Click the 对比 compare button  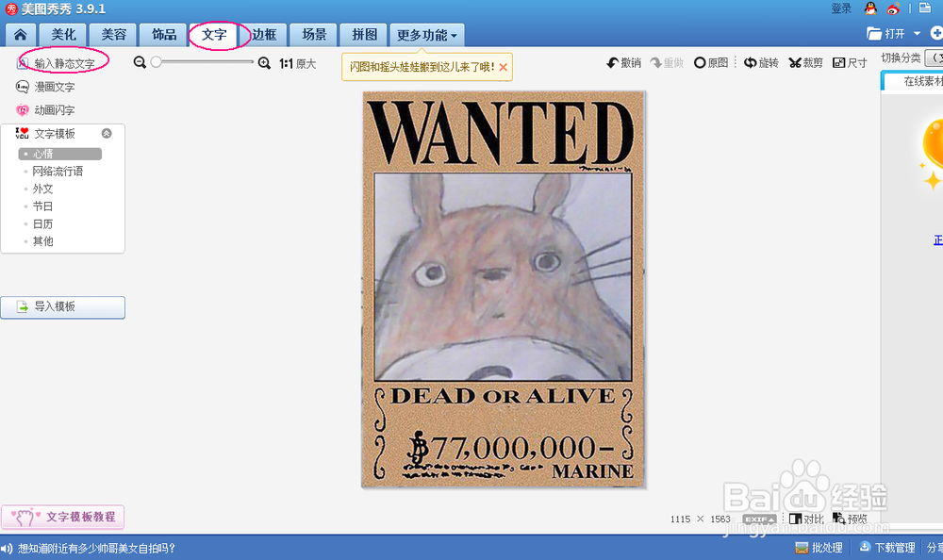coord(806,519)
